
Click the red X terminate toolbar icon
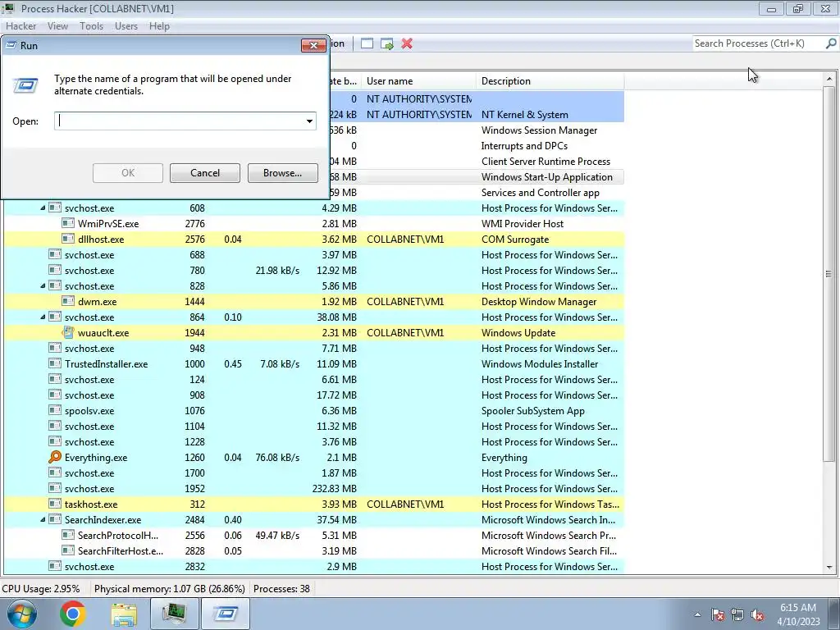tap(407, 43)
